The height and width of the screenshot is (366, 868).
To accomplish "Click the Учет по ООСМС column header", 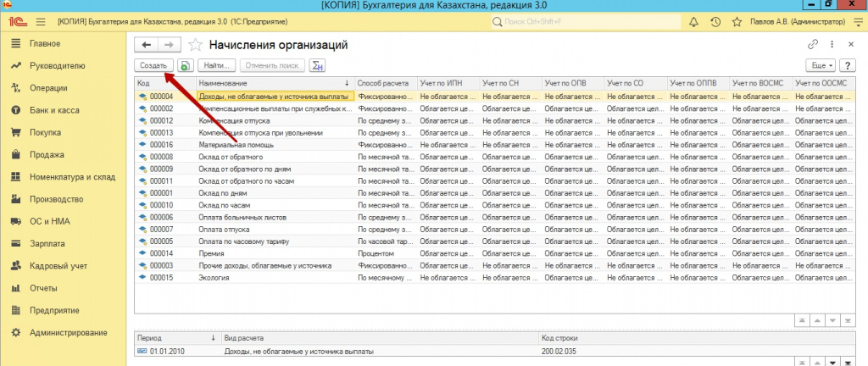I will pyautogui.click(x=824, y=83).
